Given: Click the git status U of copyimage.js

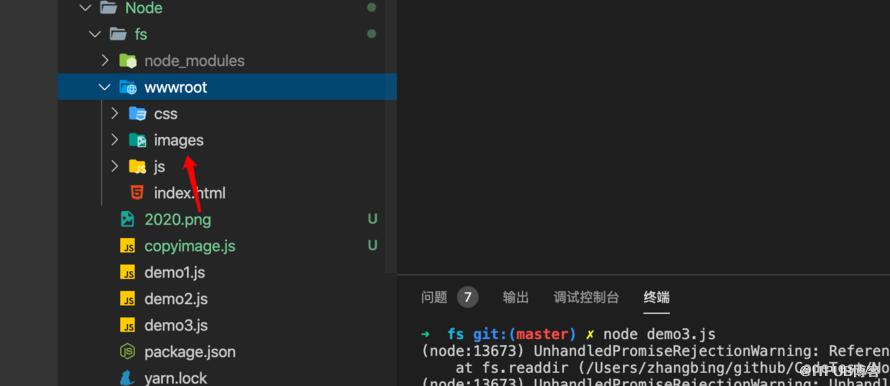Looking at the screenshot, I should tap(372, 246).
